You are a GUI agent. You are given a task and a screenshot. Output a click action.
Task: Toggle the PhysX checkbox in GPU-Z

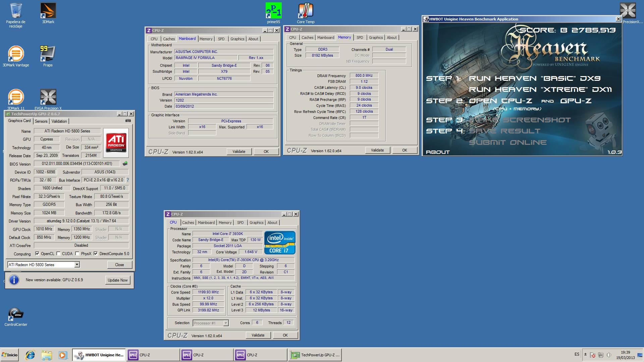tap(77, 254)
